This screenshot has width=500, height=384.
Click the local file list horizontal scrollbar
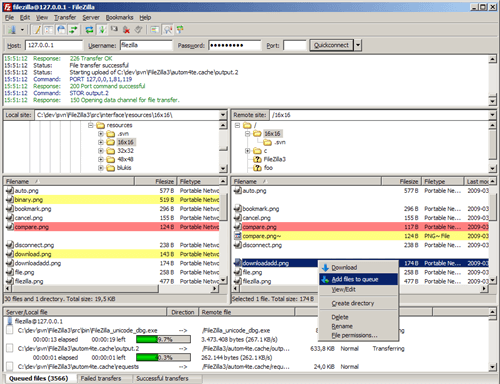click(112, 289)
